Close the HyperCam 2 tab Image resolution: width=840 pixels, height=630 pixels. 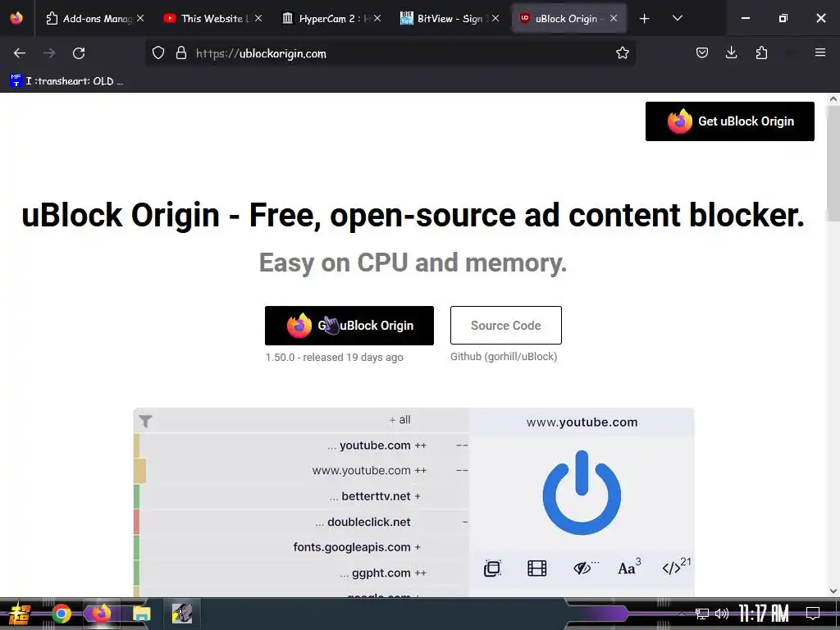click(377, 18)
